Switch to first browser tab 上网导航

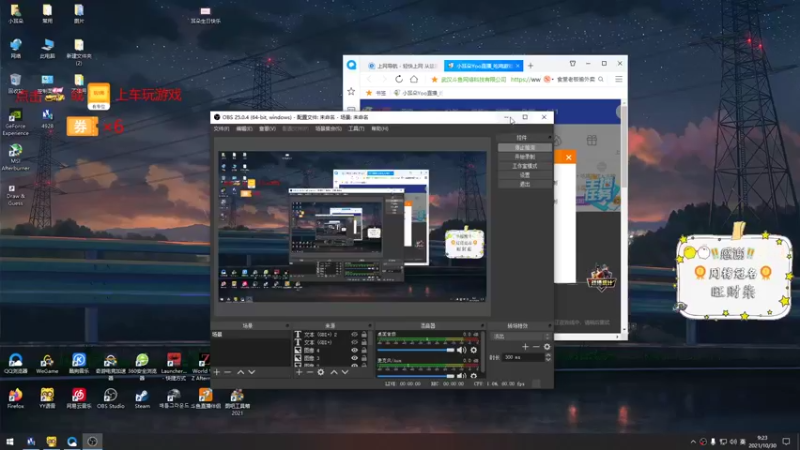click(403, 66)
